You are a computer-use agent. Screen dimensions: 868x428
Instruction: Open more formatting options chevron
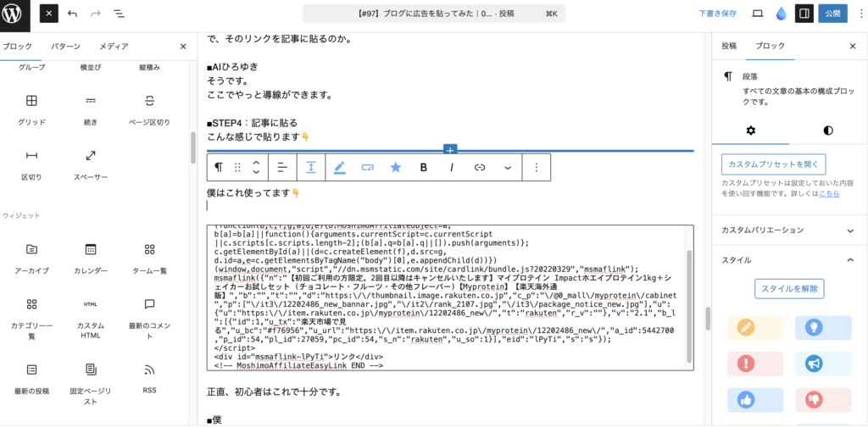pos(508,167)
